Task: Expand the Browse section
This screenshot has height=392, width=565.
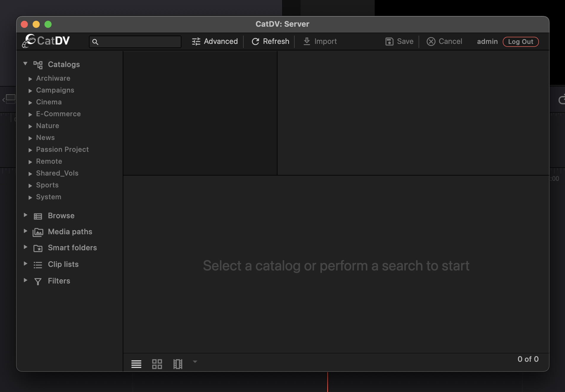Action: click(x=25, y=215)
